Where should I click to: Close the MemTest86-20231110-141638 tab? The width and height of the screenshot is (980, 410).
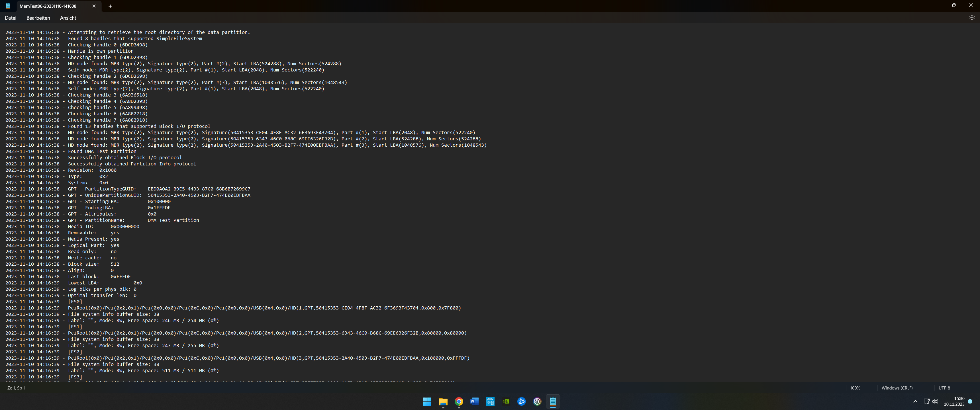tap(94, 6)
